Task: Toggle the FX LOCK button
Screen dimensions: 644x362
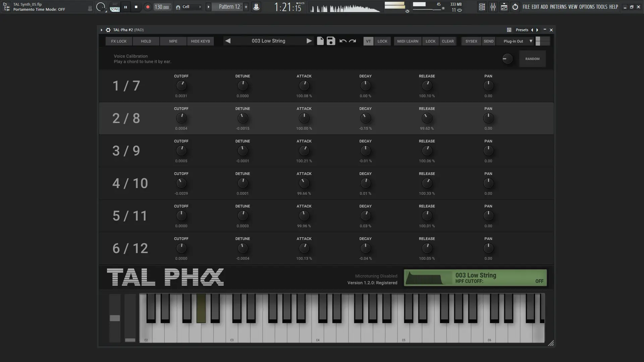Action: pyautogui.click(x=119, y=41)
